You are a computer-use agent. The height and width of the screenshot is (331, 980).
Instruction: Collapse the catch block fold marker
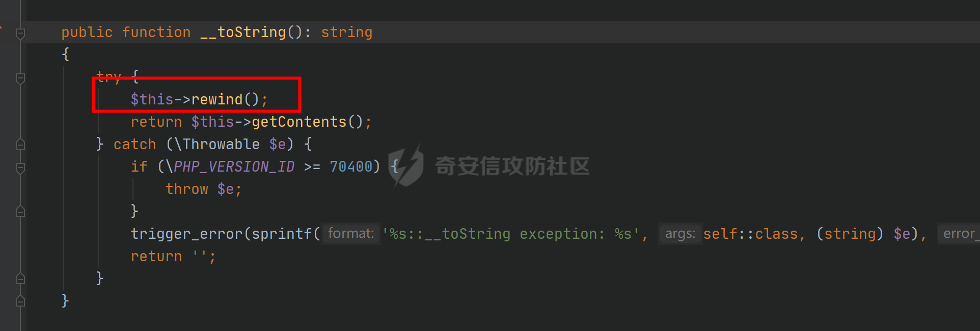tap(20, 145)
